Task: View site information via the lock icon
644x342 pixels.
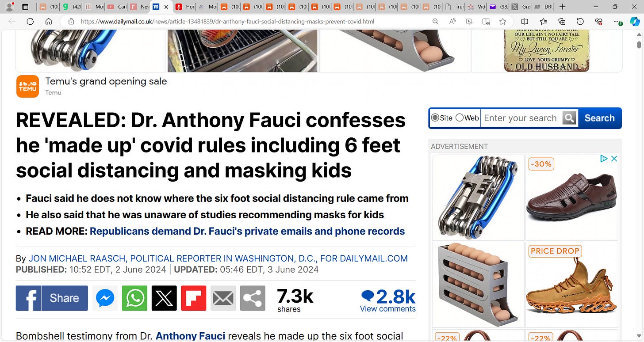Action: [71, 21]
